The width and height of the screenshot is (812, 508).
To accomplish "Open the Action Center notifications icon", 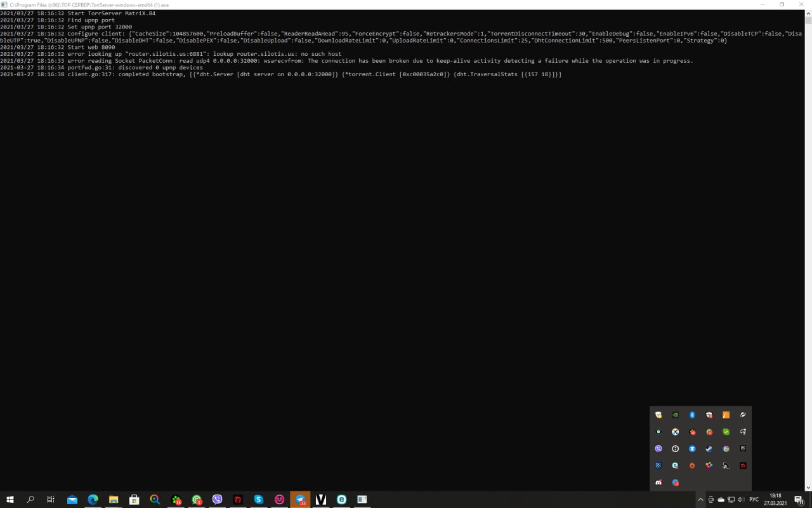I will click(x=799, y=500).
